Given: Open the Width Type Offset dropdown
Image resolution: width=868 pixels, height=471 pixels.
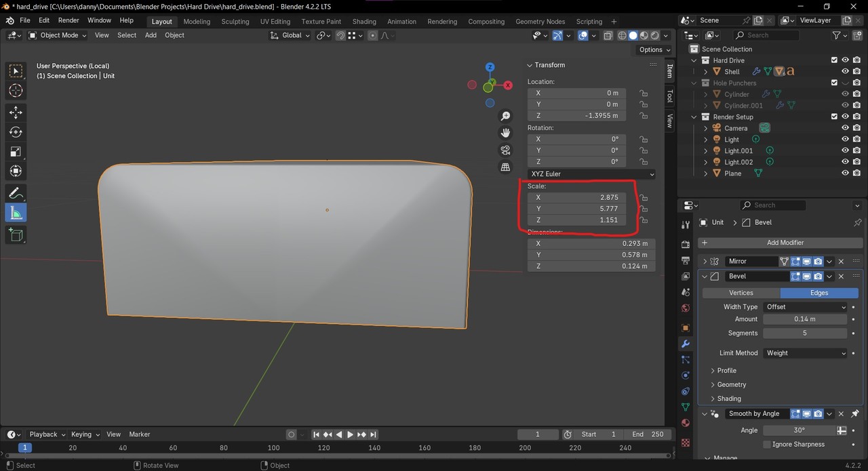Looking at the screenshot, I should coord(805,307).
